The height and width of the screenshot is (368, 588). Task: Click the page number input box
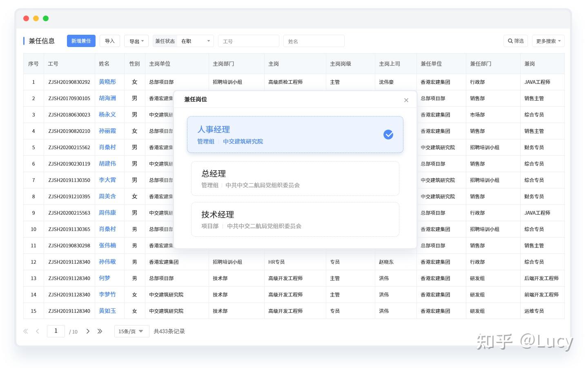56,331
